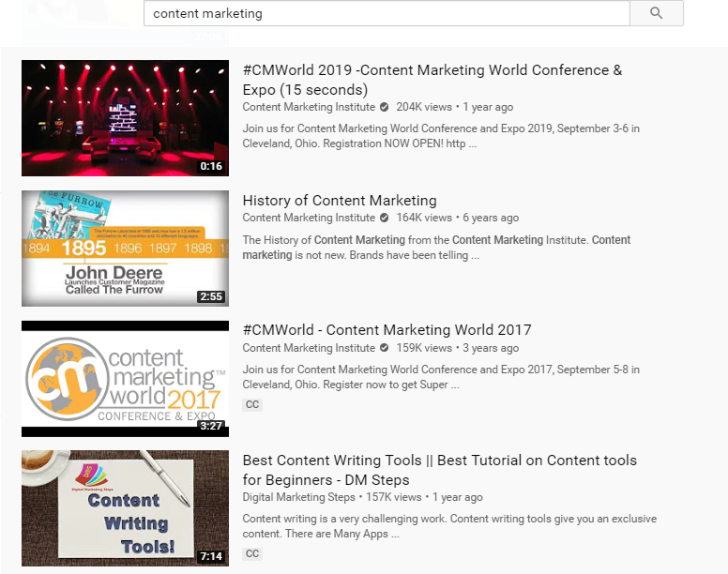This screenshot has height=574, width=728.
Task: Open 'History of Content Marketing' video title
Action: (340, 201)
